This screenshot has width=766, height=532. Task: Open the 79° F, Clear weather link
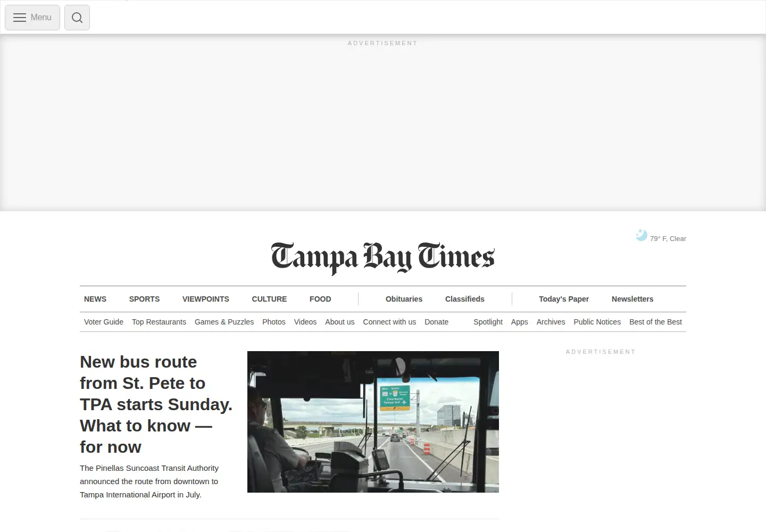(x=668, y=239)
